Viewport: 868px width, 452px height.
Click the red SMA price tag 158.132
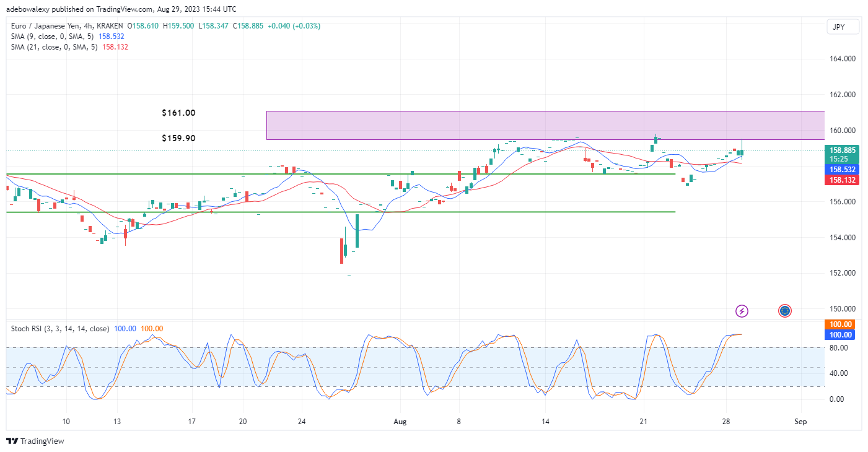coord(843,180)
